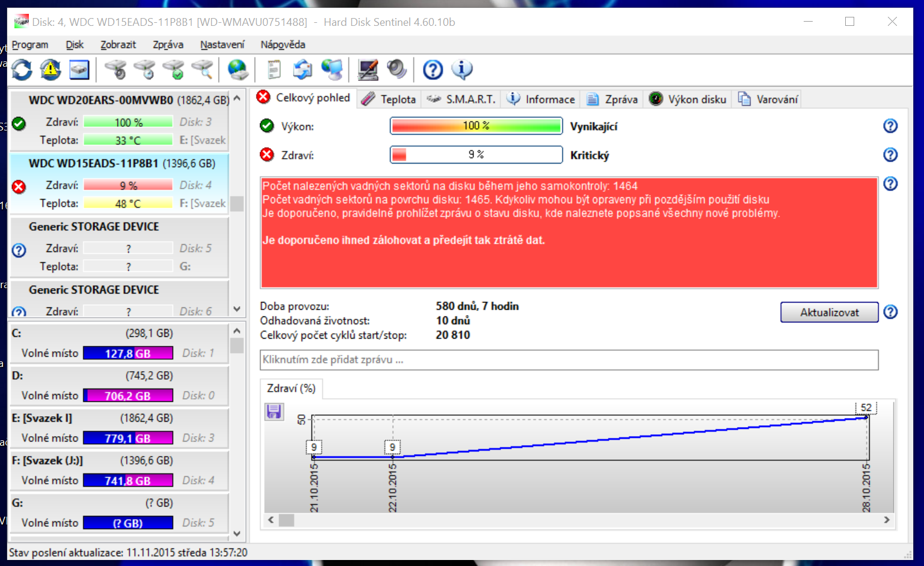Select the WDC WD15EADS-11P8B1 disk entry

coord(120,183)
